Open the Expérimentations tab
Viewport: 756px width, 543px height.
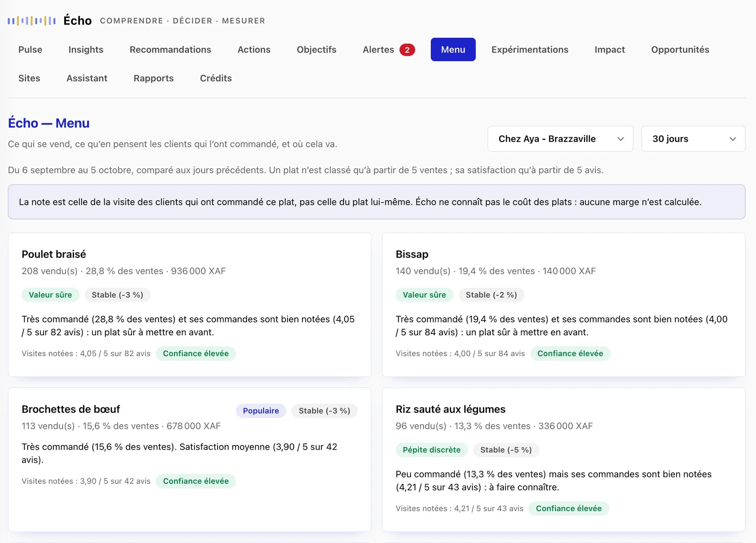coord(530,50)
